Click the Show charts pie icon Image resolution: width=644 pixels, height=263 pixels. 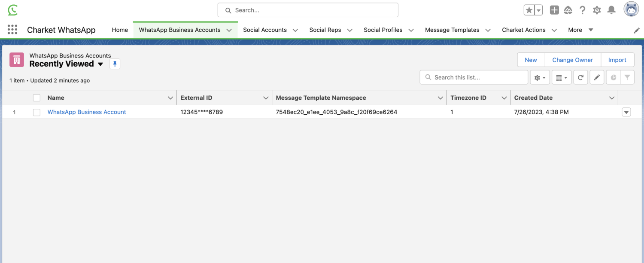[614, 77]
